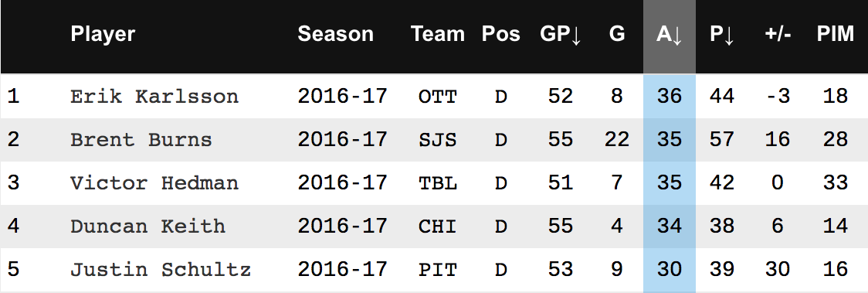
Task: Sort by Assists column header
Action: point(669,34)
